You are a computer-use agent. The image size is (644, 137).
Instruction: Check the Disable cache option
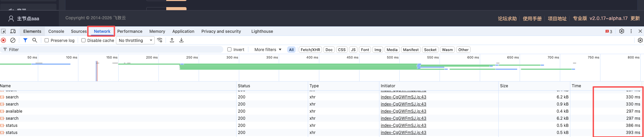click(83, 40)
